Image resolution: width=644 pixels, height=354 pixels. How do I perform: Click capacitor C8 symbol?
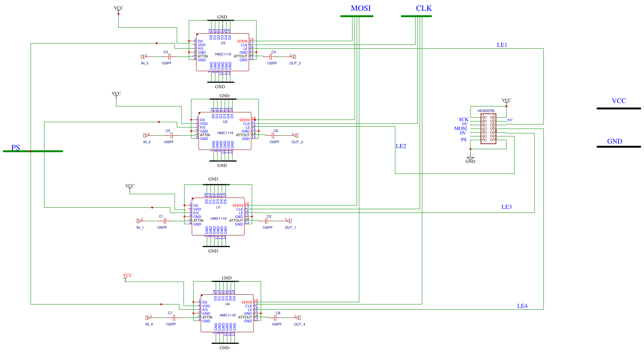pos(275,318)
